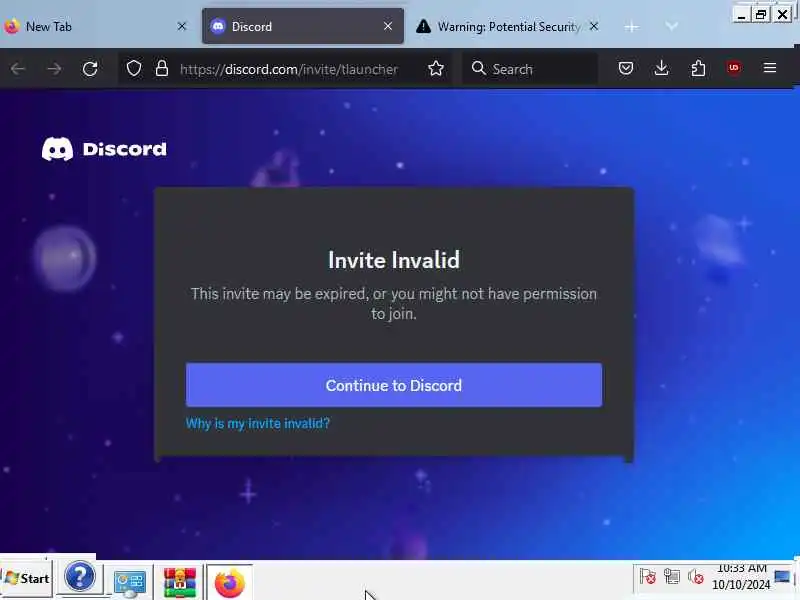Open 'Why is my invite invalid?' link
Image resolution: width=800 pixels, height=600 pixels.
point(258,423)
